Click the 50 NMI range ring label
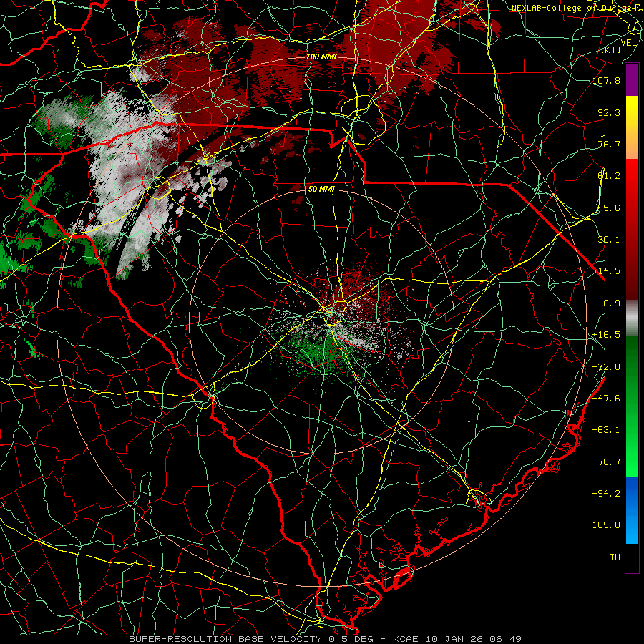644x644 pixels. tap(321, 189)
